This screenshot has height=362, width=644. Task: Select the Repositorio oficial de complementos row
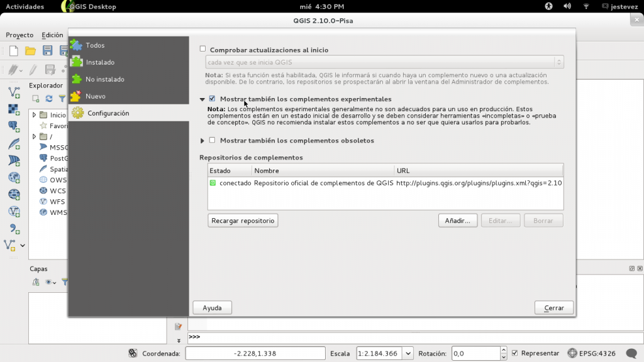386,183
